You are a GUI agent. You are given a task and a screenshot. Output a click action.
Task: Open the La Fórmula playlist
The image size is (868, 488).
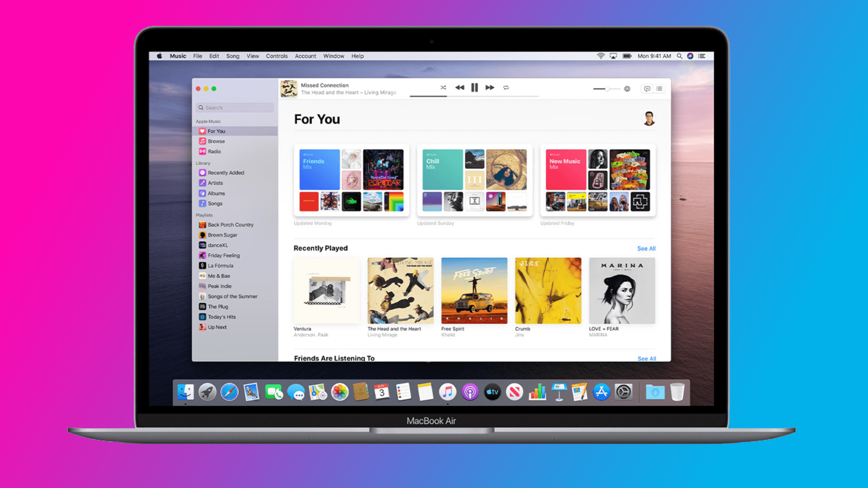pos(235,266)
